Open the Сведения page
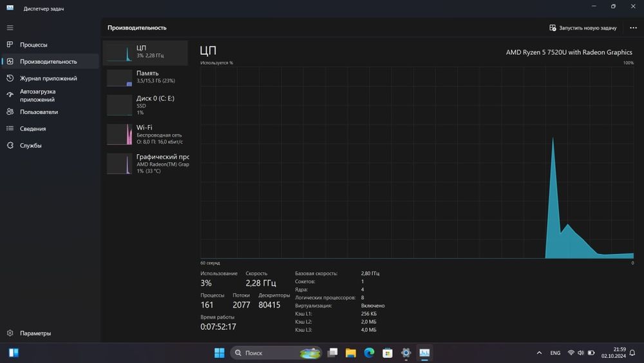 tap(50, 129)
